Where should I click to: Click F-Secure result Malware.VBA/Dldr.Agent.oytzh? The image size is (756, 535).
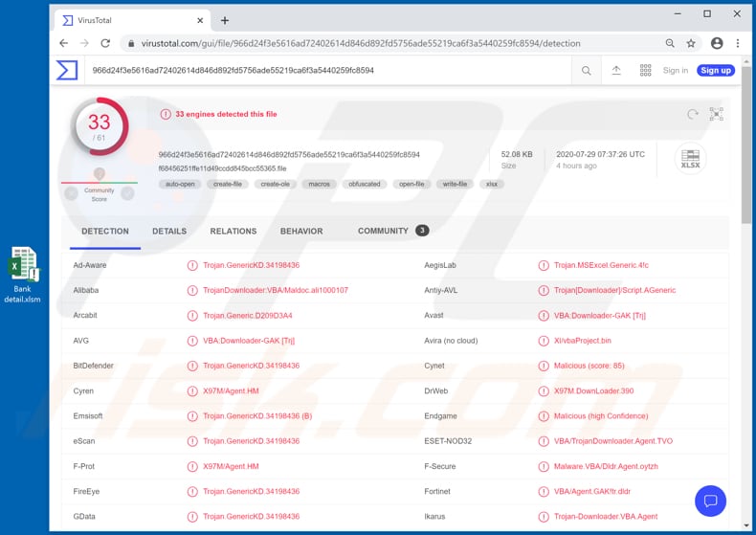point(606,466)
